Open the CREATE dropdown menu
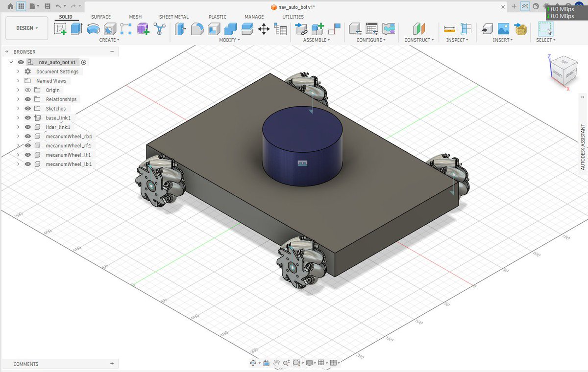The image size is (588, 372). pyautogui.click(x=109, y=40)
